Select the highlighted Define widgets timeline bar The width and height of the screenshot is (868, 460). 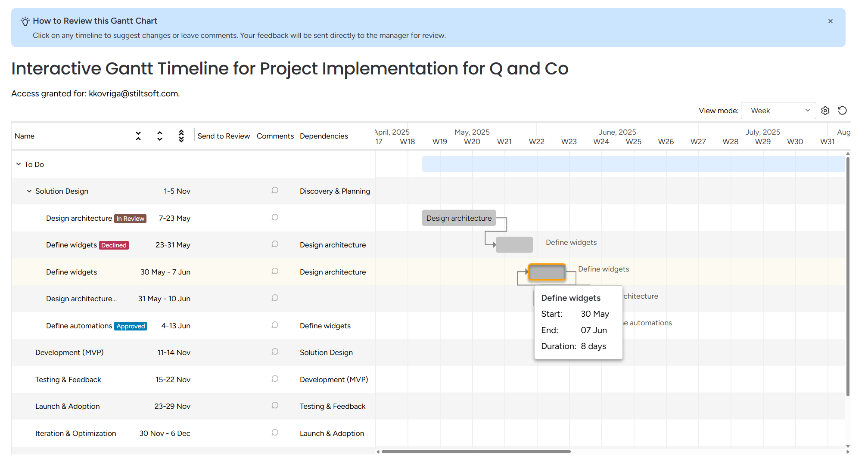click(547, 272)
